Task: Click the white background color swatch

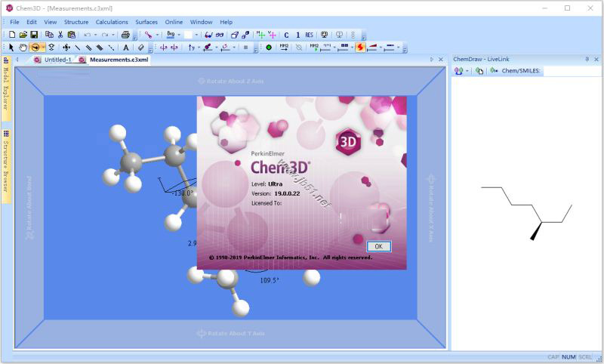Action: 188,35
